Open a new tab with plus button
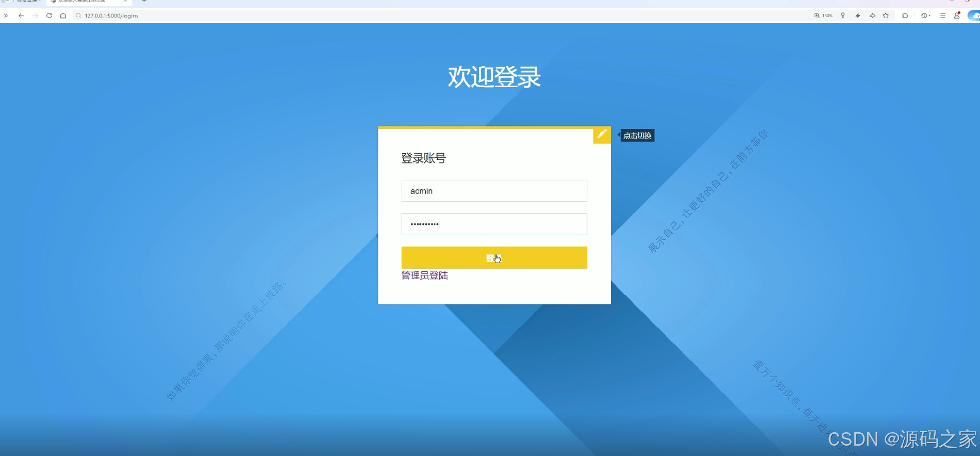This screenshot has height=456, width=980. tap(144, 2)
